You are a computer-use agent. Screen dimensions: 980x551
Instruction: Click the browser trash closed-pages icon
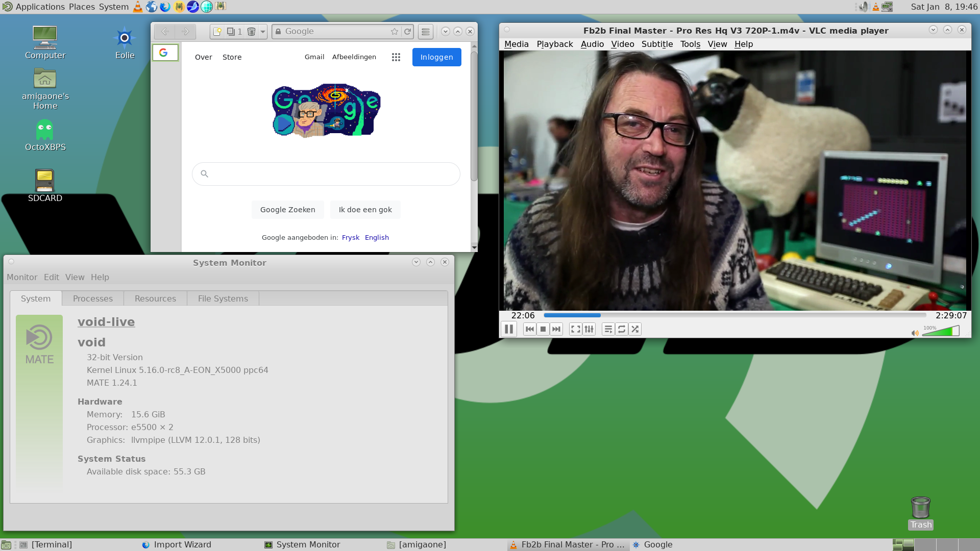(x=251, y=32)
